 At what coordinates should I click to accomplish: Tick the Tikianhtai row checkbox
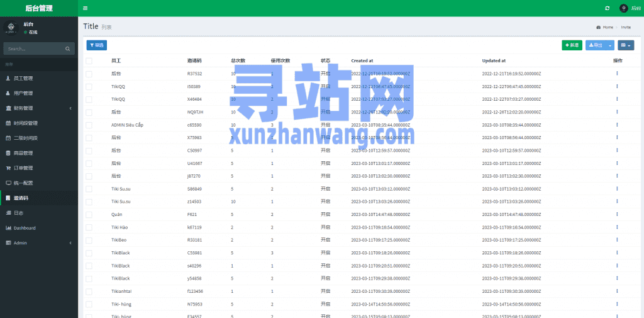(x=89, y=292)
